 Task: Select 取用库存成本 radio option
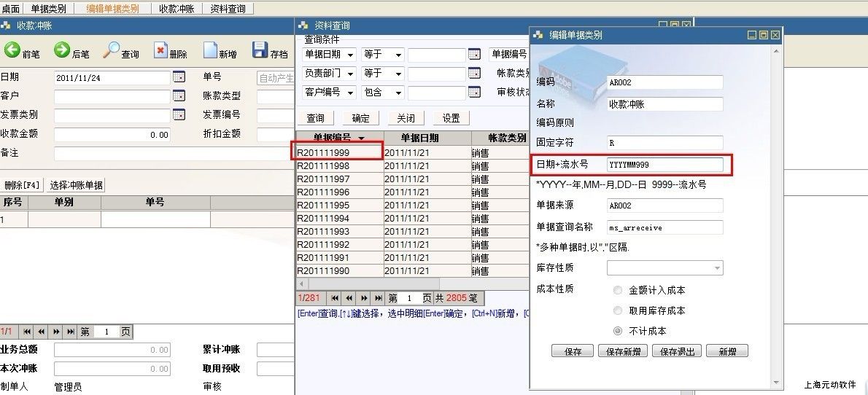[x=619, y=310]
